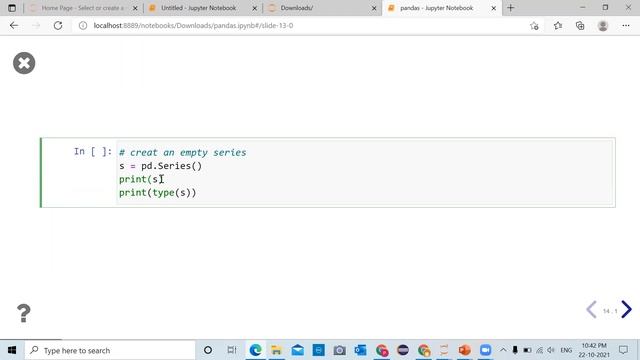Screen dimensions: 640x360
Task: Close the Downloads/ tab
Action: (x=374, y=8)
